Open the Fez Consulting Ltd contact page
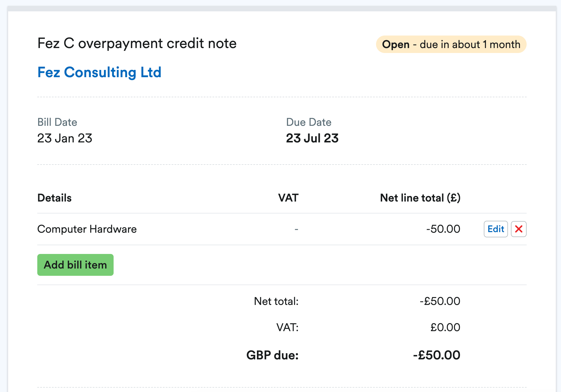This screenshot has height=392, width=561. (x=99, y=72)
